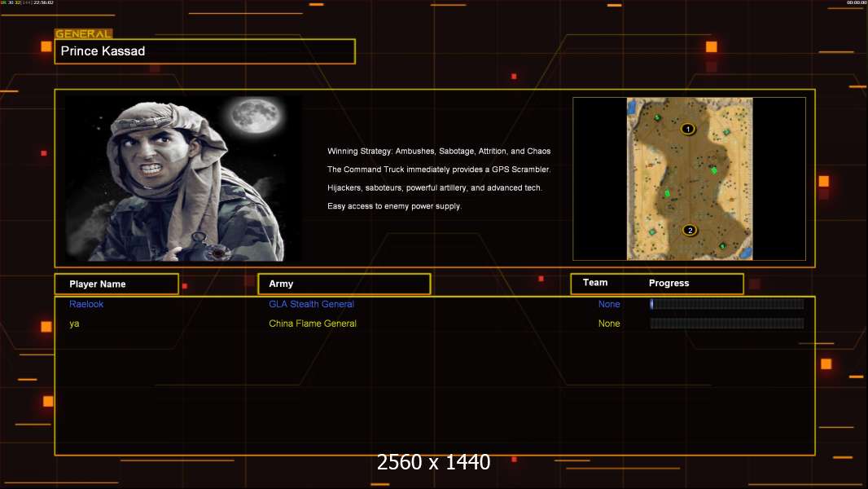Select the Army column header
Image resolution: width=868 pixels, height=489 pixels.
tap(344, 284)
